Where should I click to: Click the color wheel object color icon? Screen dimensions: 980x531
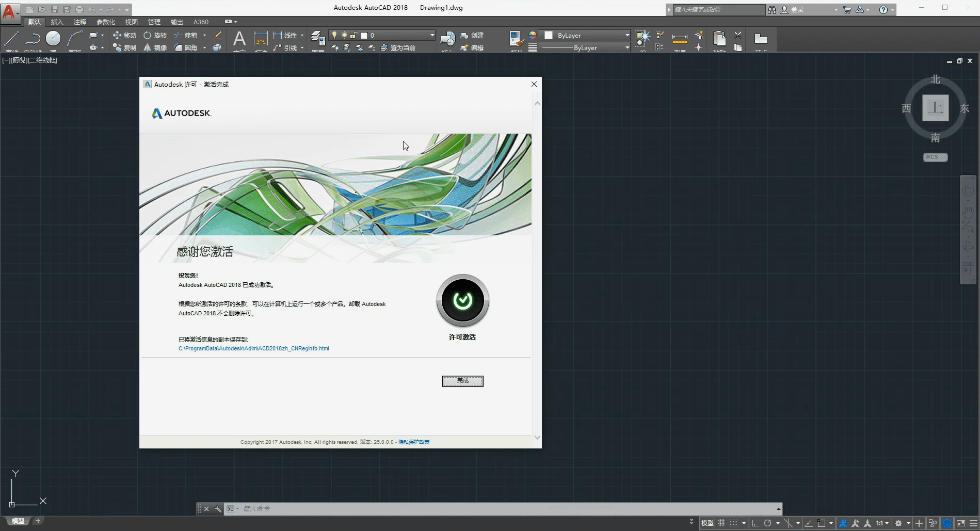click(x=533, y=35)
